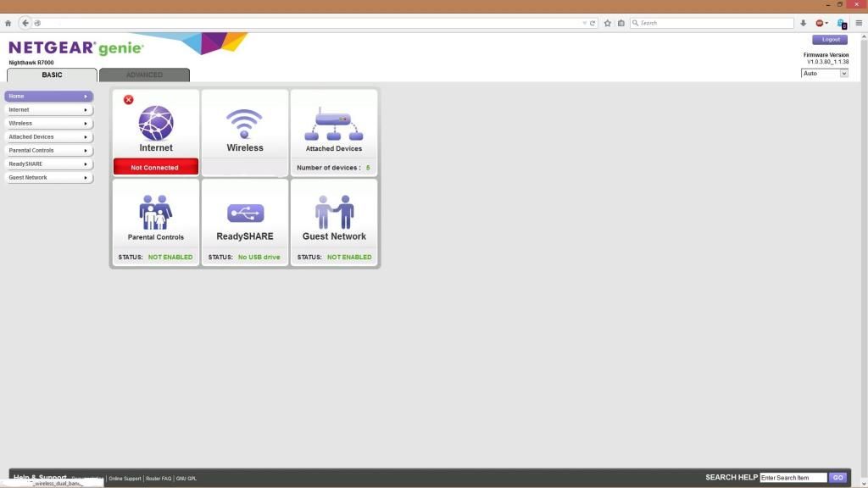
Task: Reload the page with refresh icon
Action: (x=593, y=23)
